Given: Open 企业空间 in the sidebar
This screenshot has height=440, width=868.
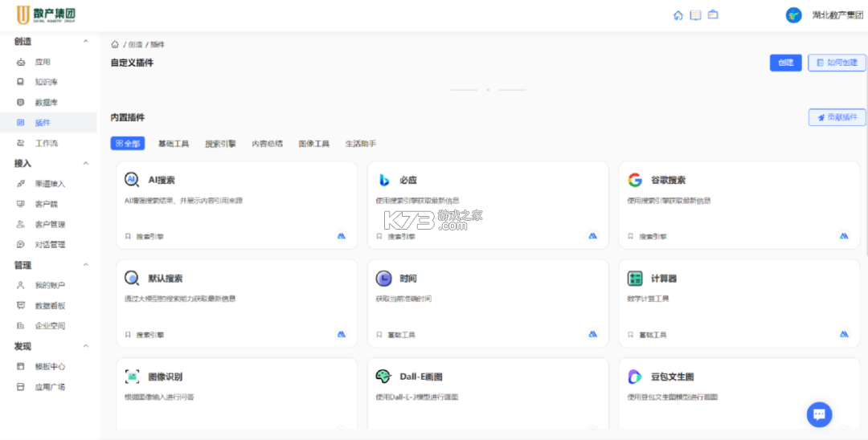Looking at the screenshot, I should (48, 325).
